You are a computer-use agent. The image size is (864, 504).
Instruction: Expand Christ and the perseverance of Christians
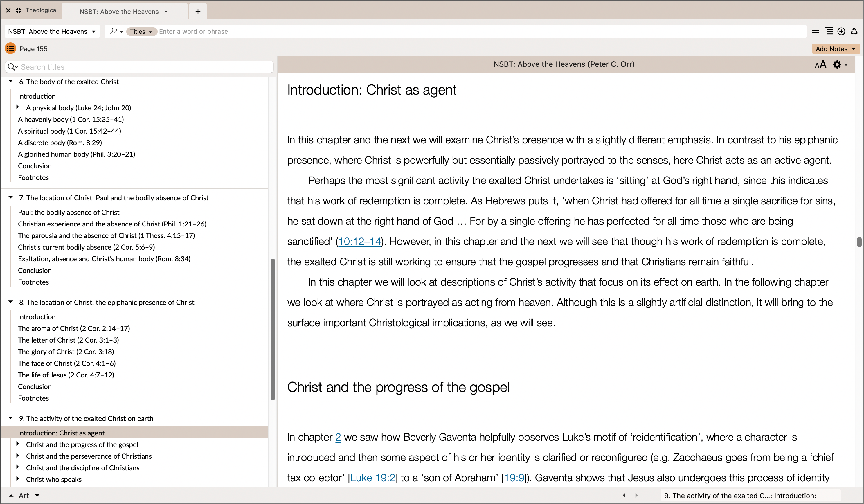pos(18,456)
